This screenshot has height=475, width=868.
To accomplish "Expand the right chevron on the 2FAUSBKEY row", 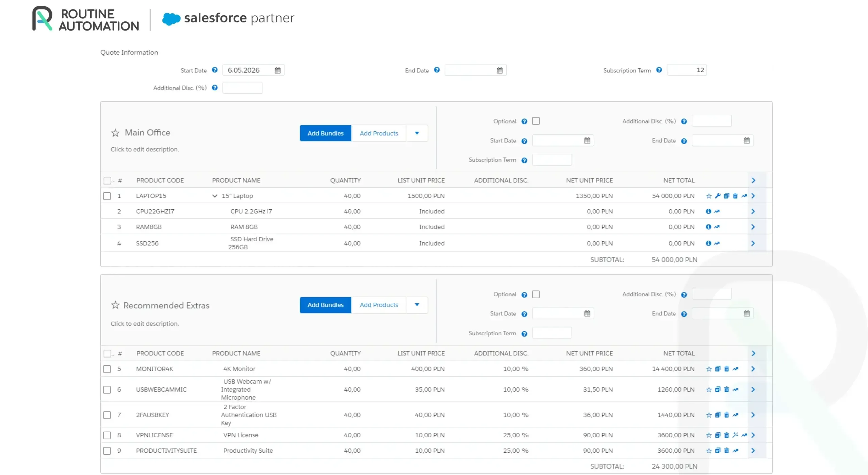I will [x=753, y=415].
